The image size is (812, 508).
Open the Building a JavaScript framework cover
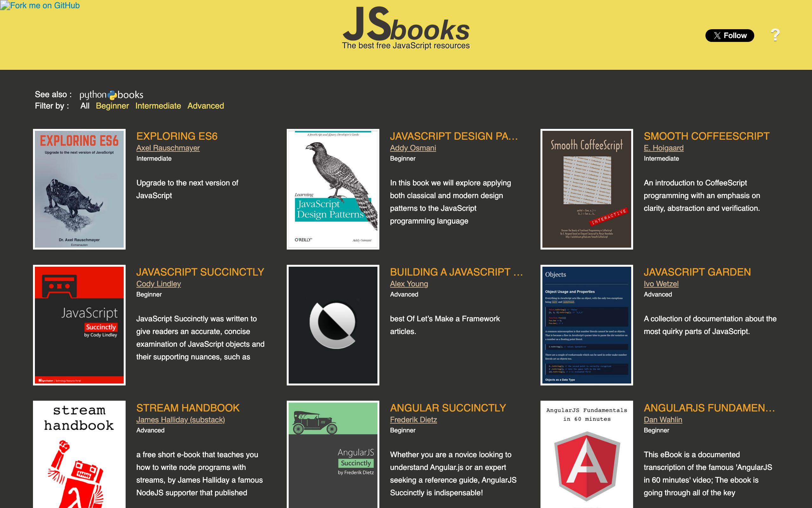click(x=333, y=325)
